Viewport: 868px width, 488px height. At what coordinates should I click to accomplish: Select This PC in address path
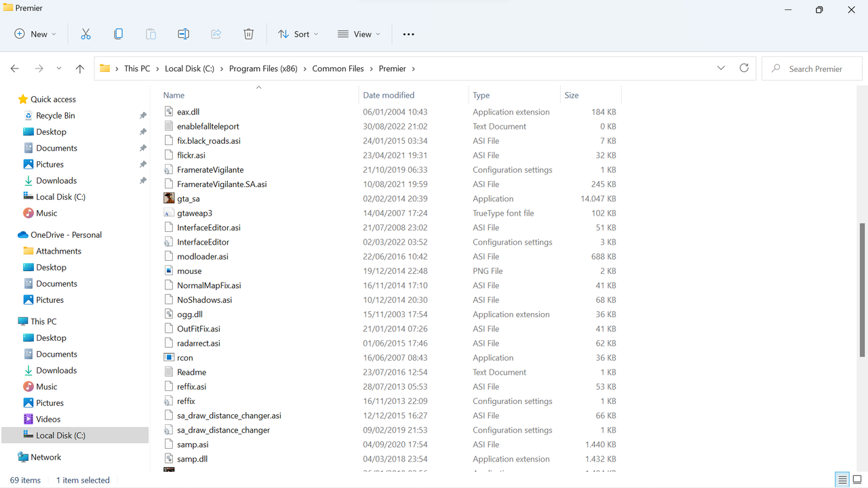click(x=137, y=68)
